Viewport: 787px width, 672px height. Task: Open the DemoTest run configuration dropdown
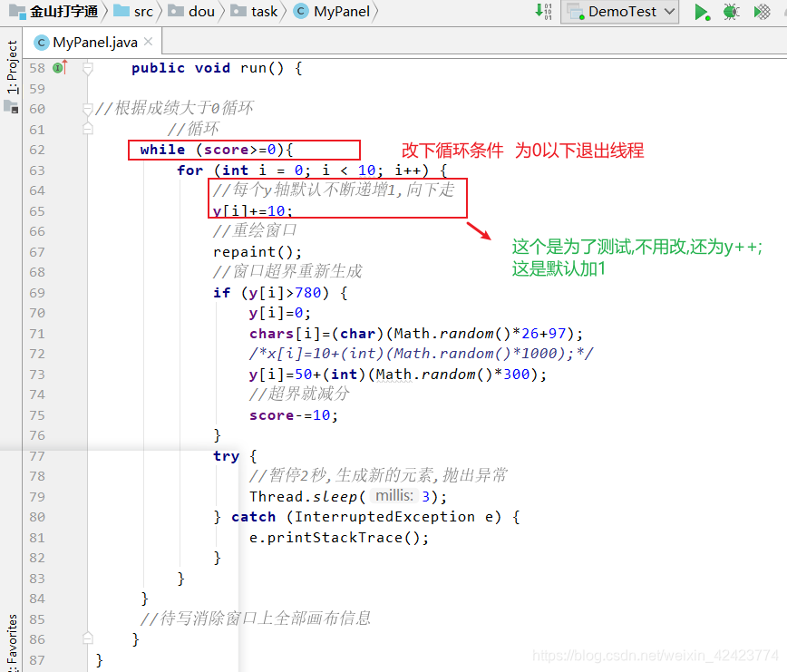tap(620, 12)
